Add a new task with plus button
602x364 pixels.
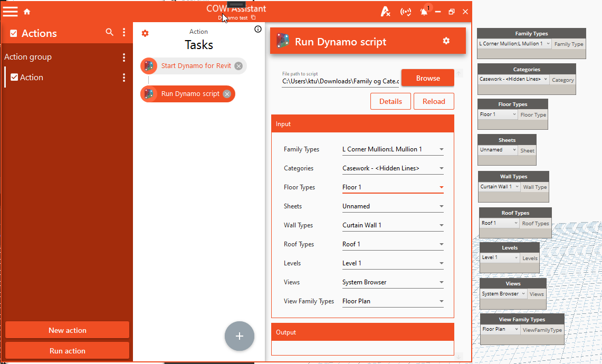[240, 336]
